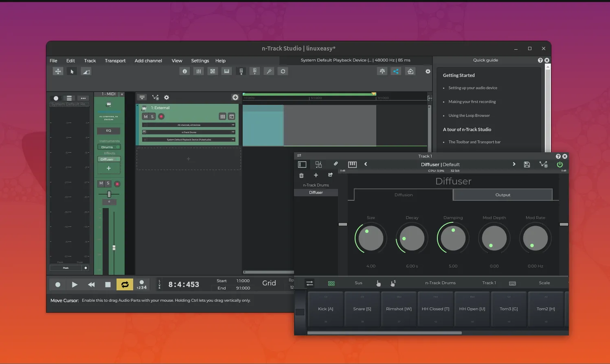Arm recording on the 1: External track
The height and width of the screenshot is (364, 610).
pyautogui.click(x=161, y=116)
